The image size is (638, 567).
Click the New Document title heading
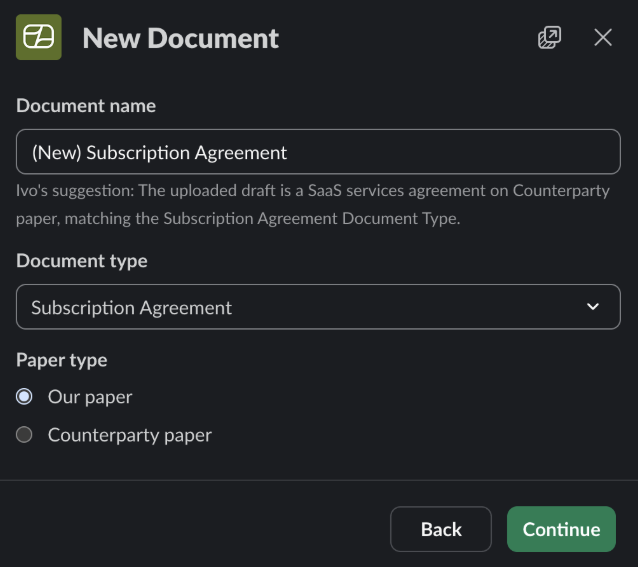coord(181,38)
